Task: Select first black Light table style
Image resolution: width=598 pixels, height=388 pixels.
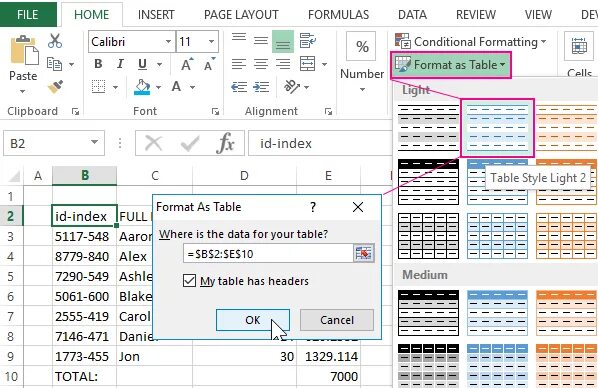Action: 428,128
